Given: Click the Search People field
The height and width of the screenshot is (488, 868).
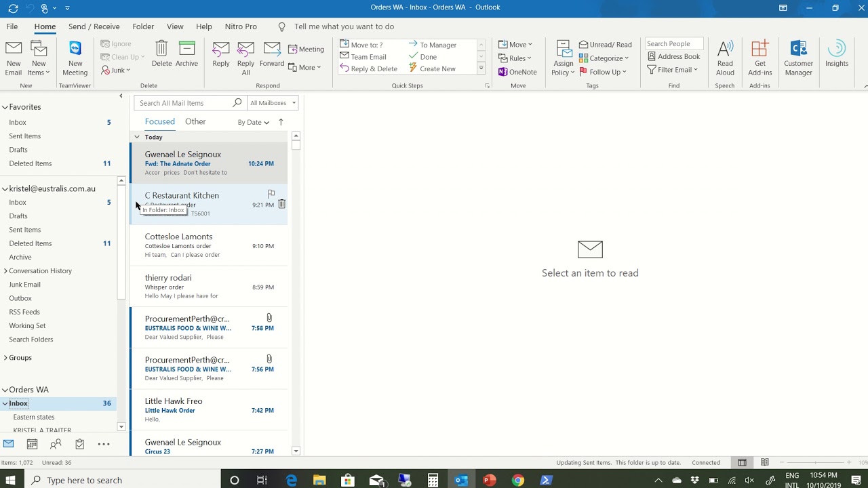Looking at the screenshot, I should [674, 44].
